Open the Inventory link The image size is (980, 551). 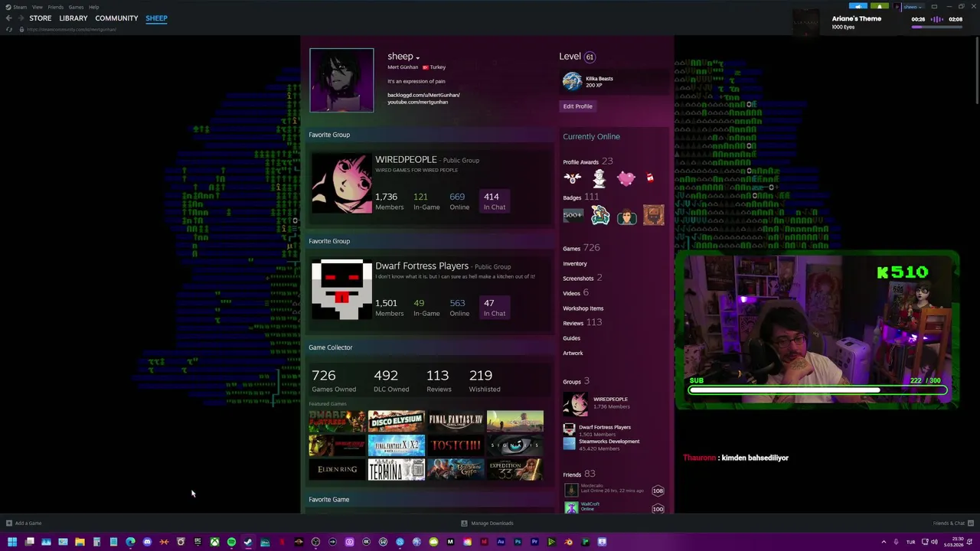click(x=575, y=264)
